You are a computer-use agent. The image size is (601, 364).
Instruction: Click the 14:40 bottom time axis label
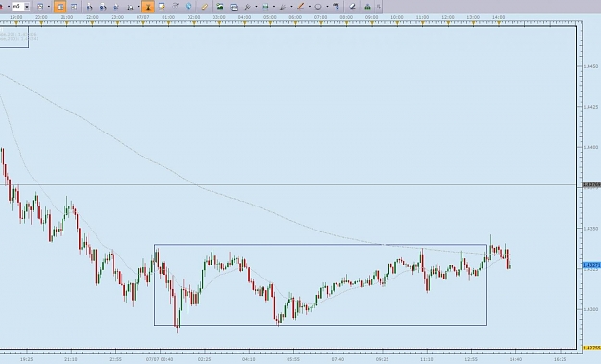pyautogui.click(x=515, y=359)
